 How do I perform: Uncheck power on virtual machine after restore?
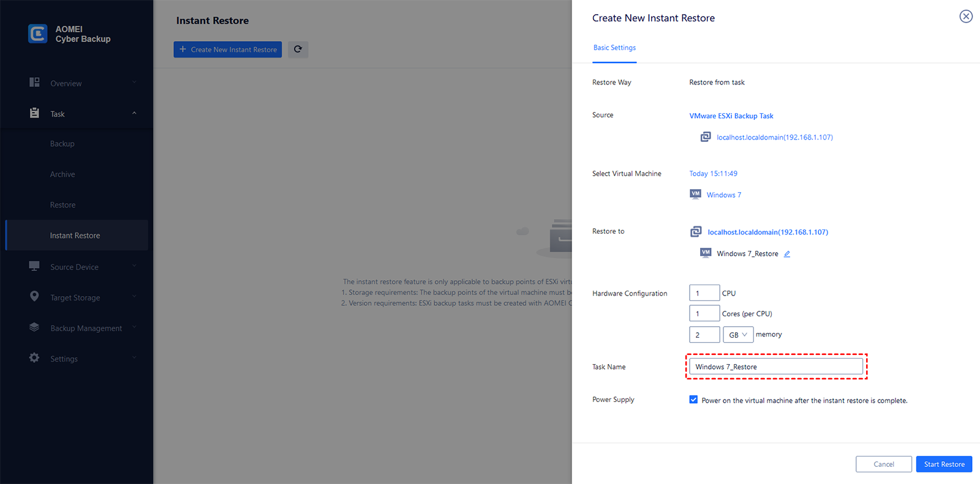(x=693, y=400)
